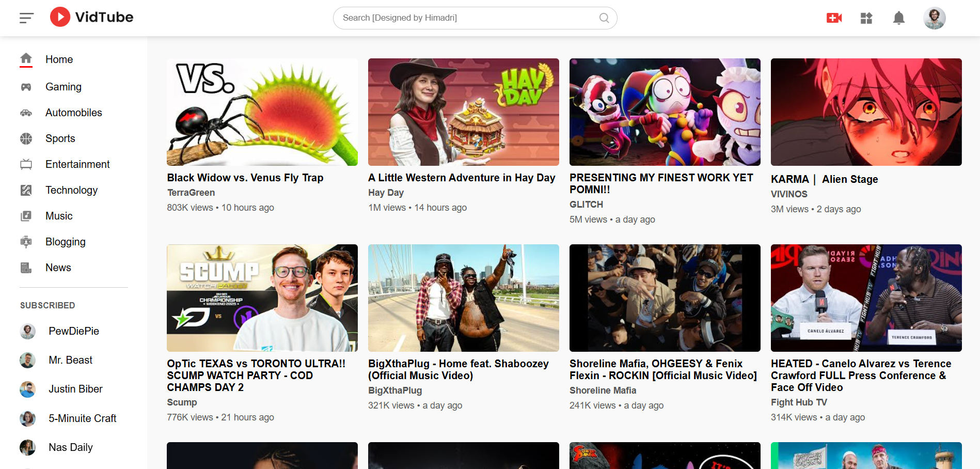Open Hay Day western adventure thumbnail
The width and height of the screenshot is (980, 469).
(464, 112)
